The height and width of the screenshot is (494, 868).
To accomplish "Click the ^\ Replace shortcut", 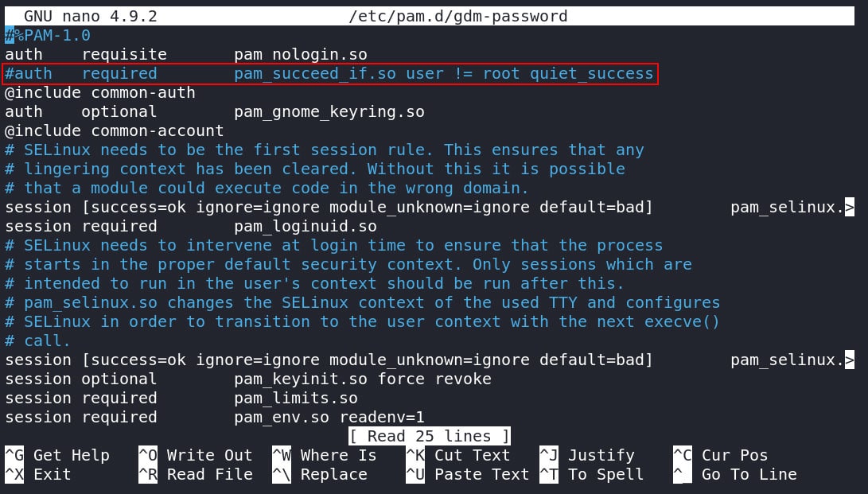I will click(320, 474).
